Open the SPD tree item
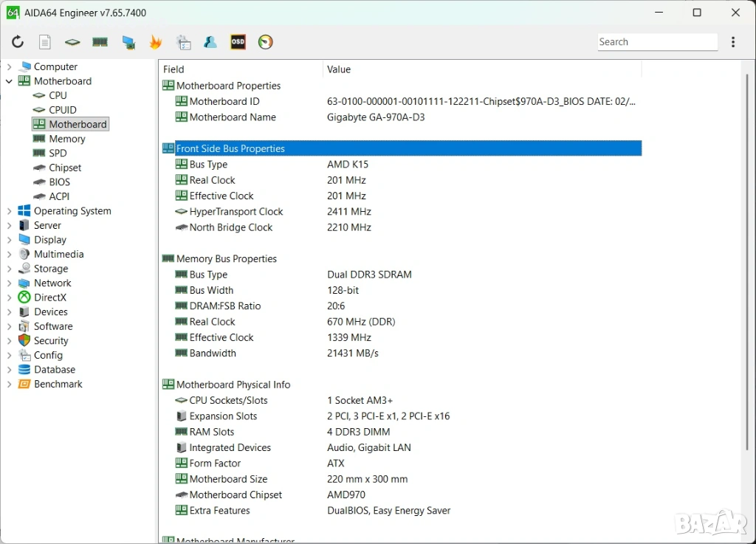Image resolution: width=756 pixels, height=544 pixels. [58, 154]
